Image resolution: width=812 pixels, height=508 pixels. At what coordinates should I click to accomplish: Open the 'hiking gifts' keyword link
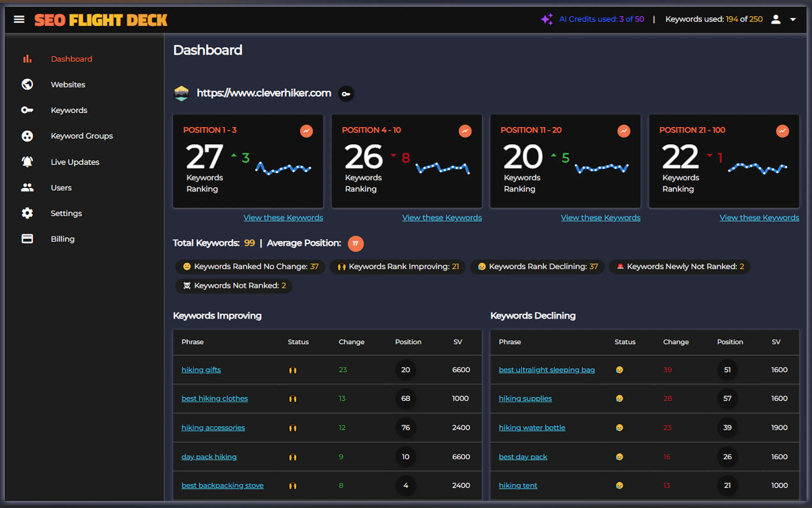201,370
